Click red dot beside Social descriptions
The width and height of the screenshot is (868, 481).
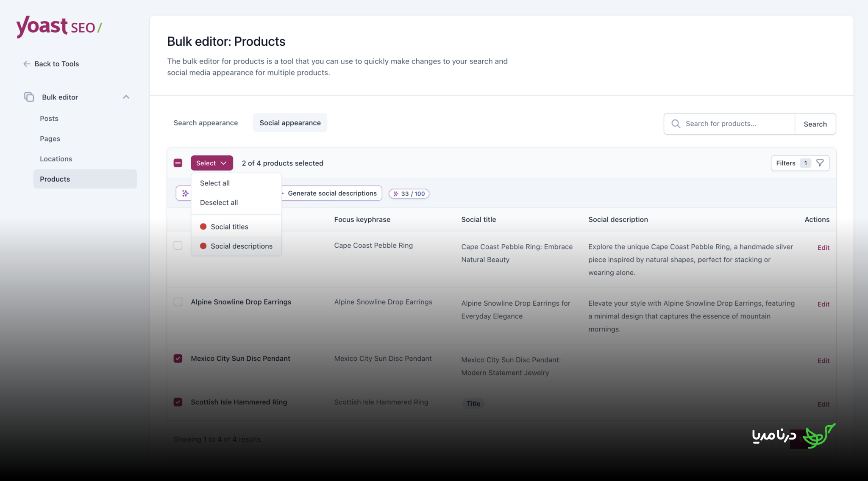[203, 246]
